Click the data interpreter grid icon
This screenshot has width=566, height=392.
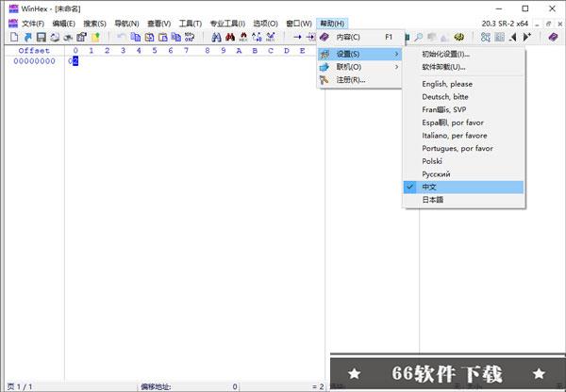coord(500,37)
